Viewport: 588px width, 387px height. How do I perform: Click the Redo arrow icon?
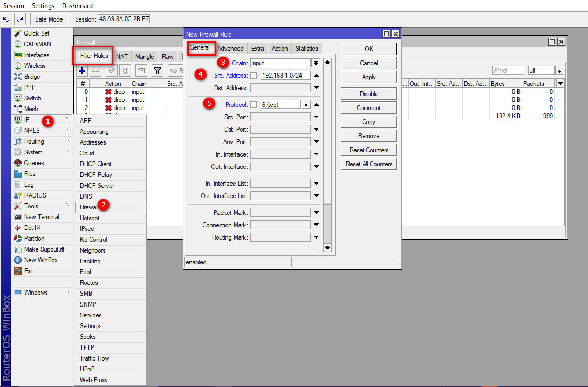(x=19, y=19)
